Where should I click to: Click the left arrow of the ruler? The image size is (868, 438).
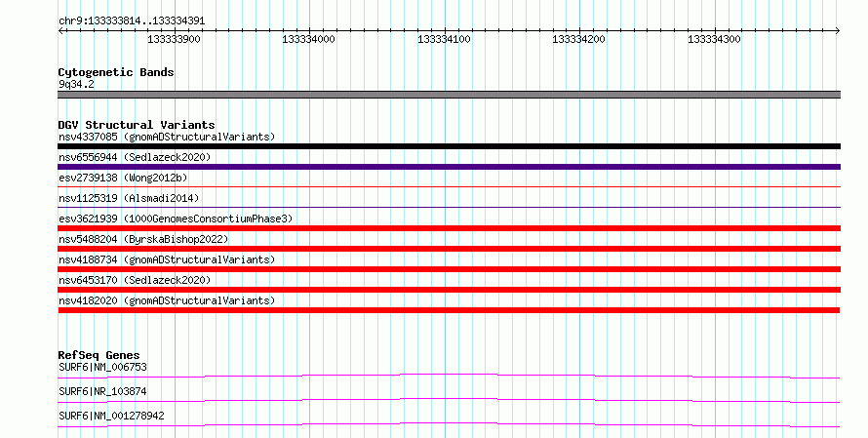[x=60, y=31]
